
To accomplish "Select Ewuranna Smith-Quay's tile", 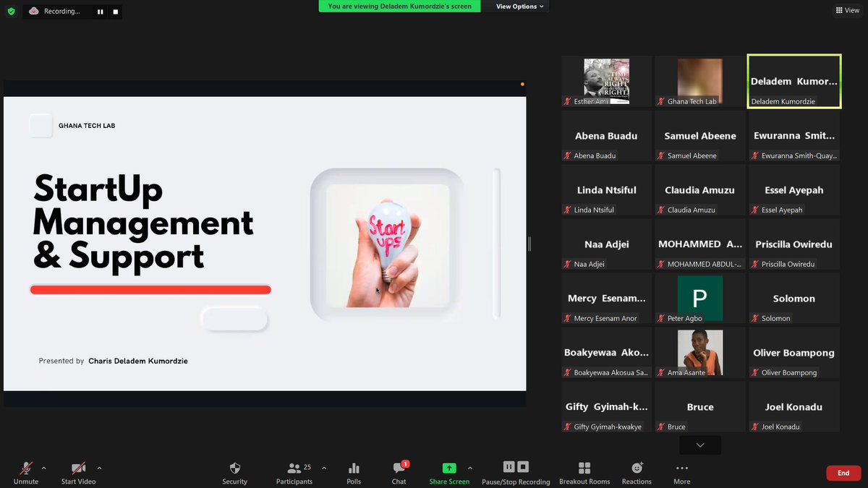I will [x=793, y=136].
